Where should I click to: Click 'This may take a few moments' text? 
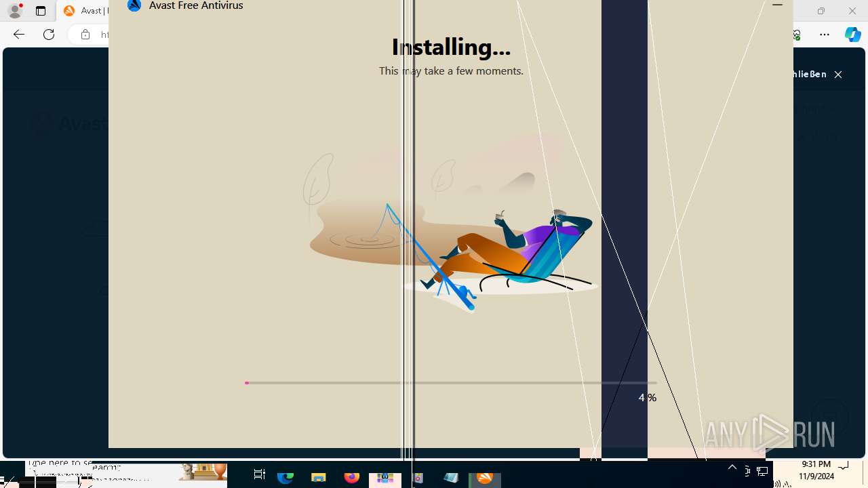coord(451,70)
